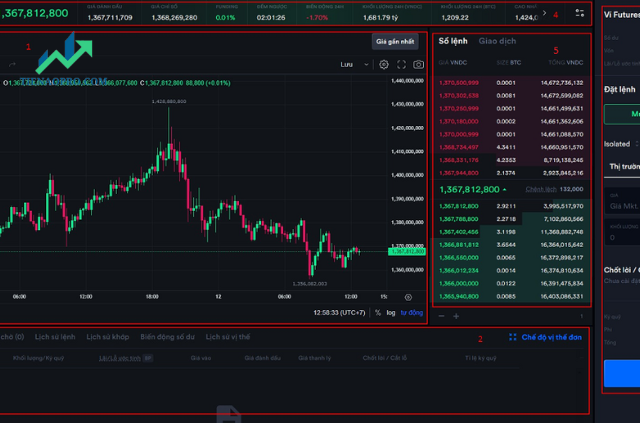Screen dimensions: 640x423
Task: Select ask price 1,370,500,999
Action: (459, 83)
